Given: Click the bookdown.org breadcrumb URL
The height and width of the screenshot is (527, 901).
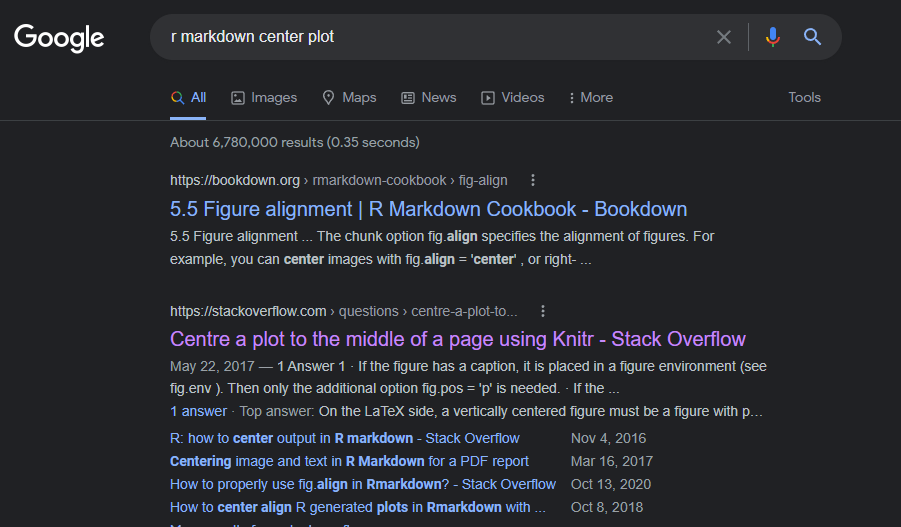Looking at the screenshot, I should [338, 180].
